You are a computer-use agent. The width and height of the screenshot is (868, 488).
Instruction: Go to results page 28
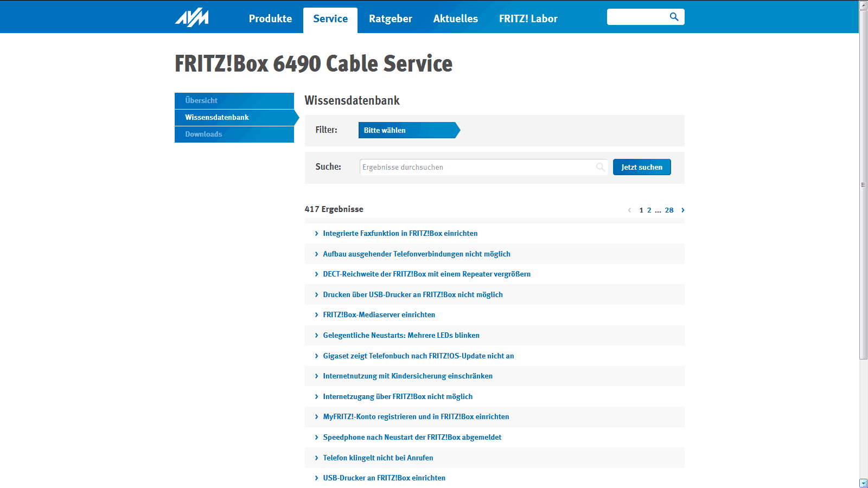(669, 210)
